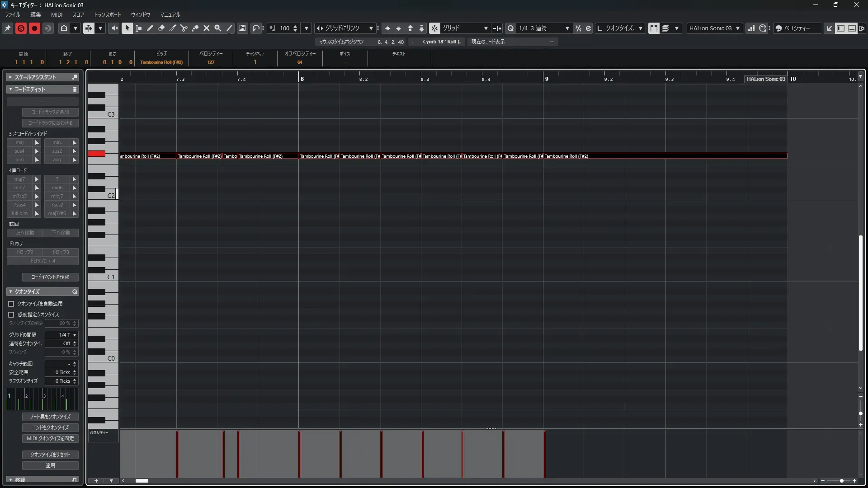Click the horizontal zoom slider handle
868x488 pixels.
(841, 481)
